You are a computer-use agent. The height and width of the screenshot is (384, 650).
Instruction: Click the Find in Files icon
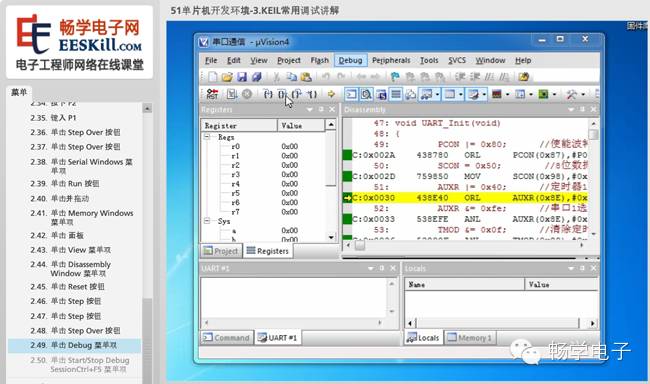tap(524, 77)
